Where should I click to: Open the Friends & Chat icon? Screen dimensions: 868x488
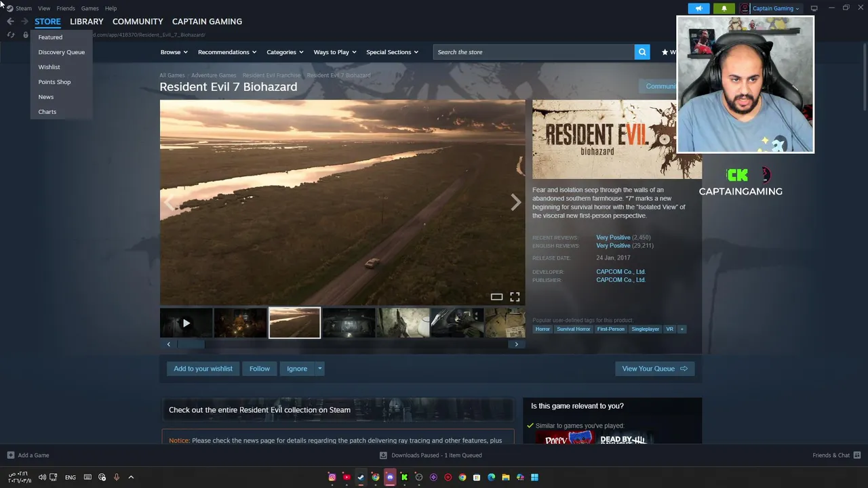[x=857, y=455]
